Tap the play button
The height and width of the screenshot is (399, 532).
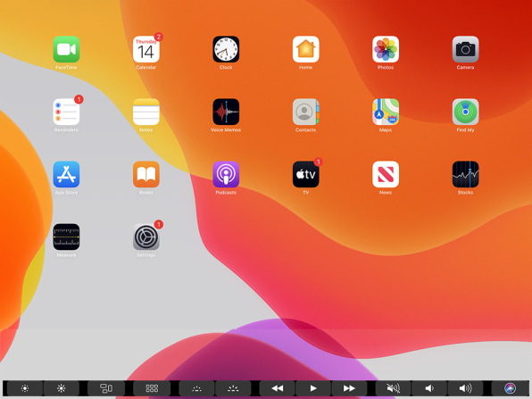tap(313, 388)
